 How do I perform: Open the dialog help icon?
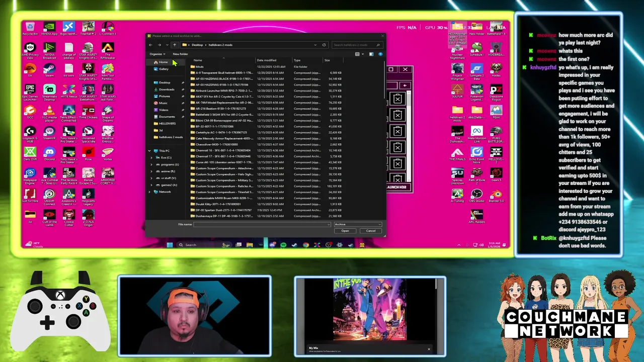click(380, 54)
